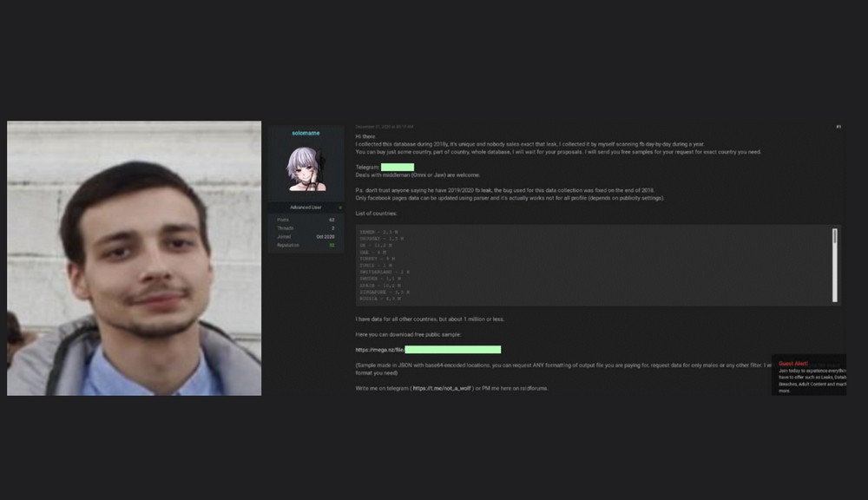Click the Guest Alert! popup heading
The width and height of the screenshot is (868, 500).
pyautogui.click(x=792, y=363)
